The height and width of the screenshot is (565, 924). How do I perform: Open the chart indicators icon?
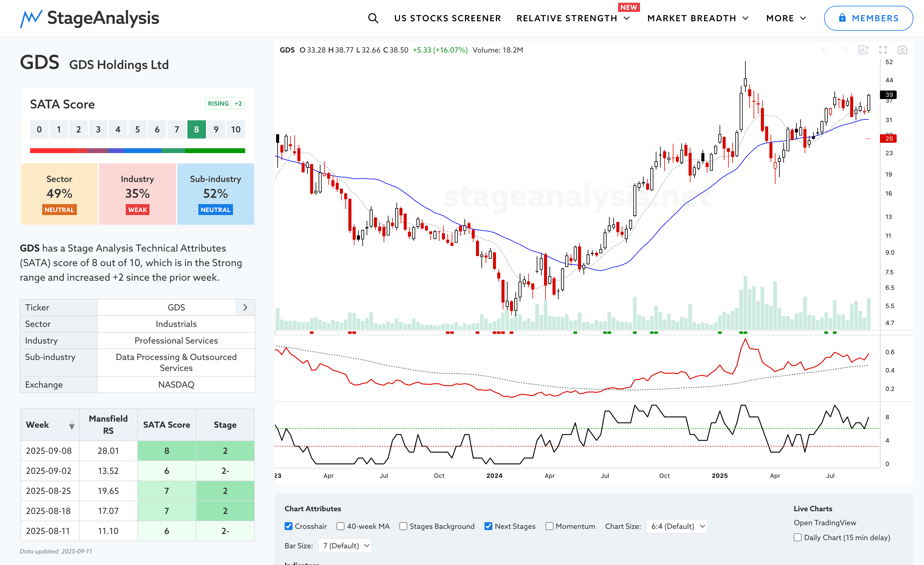pos(864,50)
